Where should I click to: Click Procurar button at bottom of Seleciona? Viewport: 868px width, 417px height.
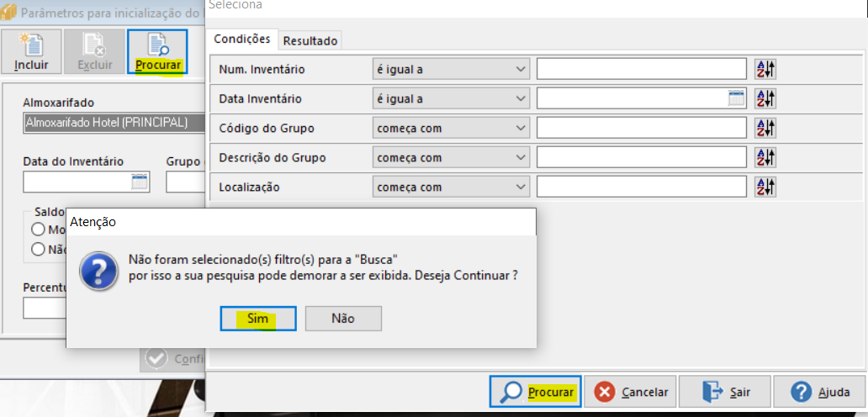coord(535,392)
